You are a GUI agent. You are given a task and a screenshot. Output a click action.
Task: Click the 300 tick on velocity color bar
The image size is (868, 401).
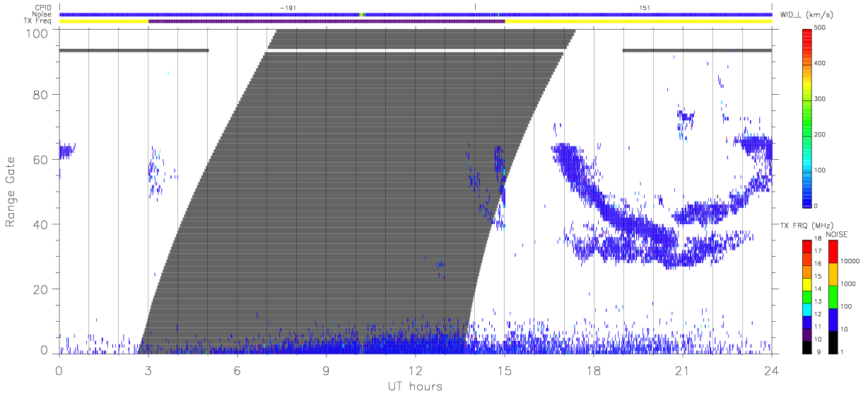click(821, 99)
